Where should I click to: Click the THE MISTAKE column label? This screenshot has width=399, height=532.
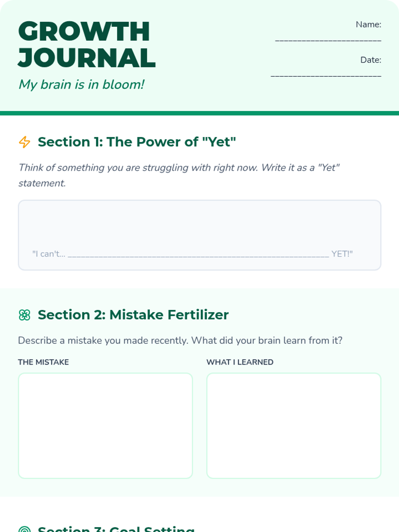pos(44,362)
